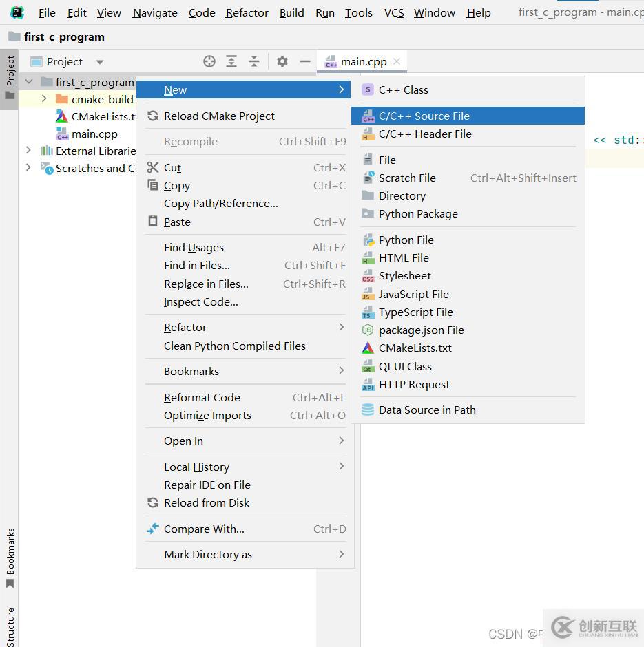Collapse the first_c_program tree node
This screenshot has height=647, width=644.
click(29, 82)
